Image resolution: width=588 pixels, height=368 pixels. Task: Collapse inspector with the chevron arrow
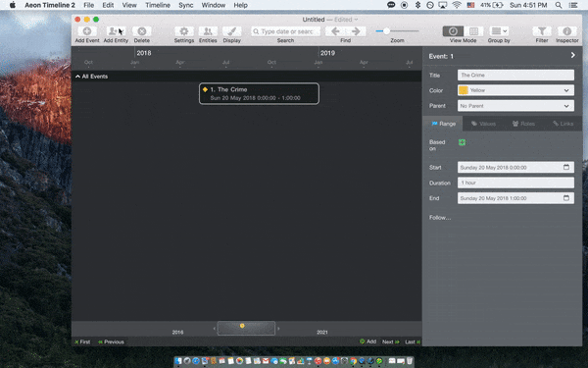[572, 55]
